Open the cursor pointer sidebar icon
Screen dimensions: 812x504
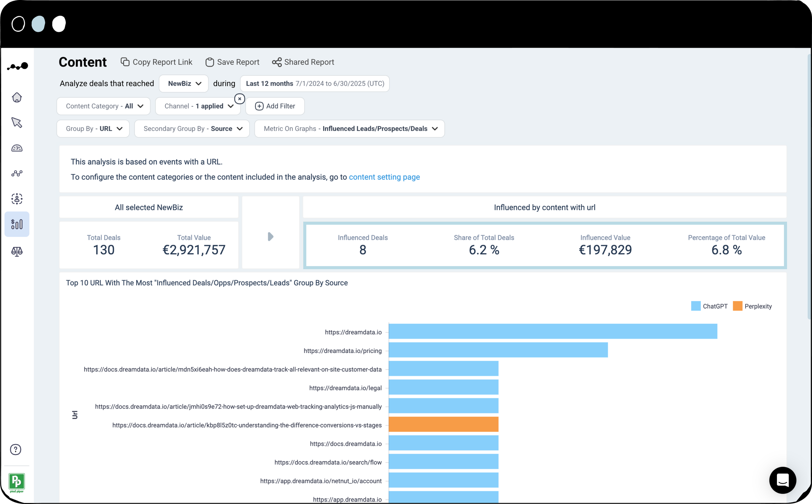[x=17, y=122]
